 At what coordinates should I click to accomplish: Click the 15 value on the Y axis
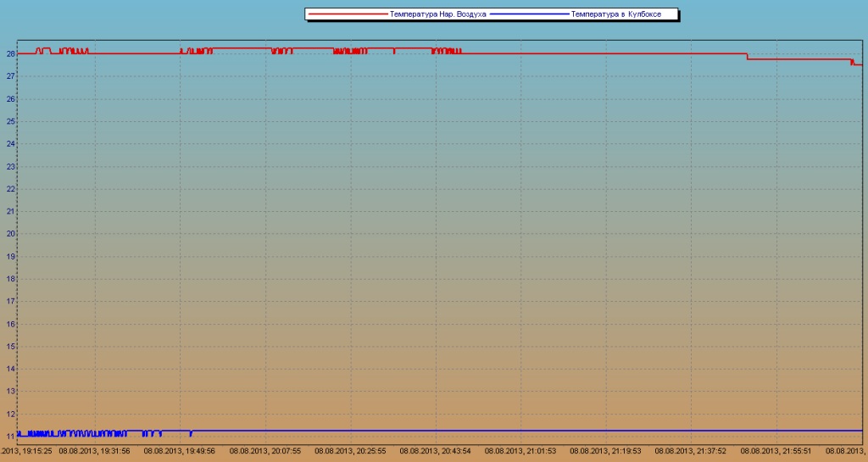click(x=11, y=347)
